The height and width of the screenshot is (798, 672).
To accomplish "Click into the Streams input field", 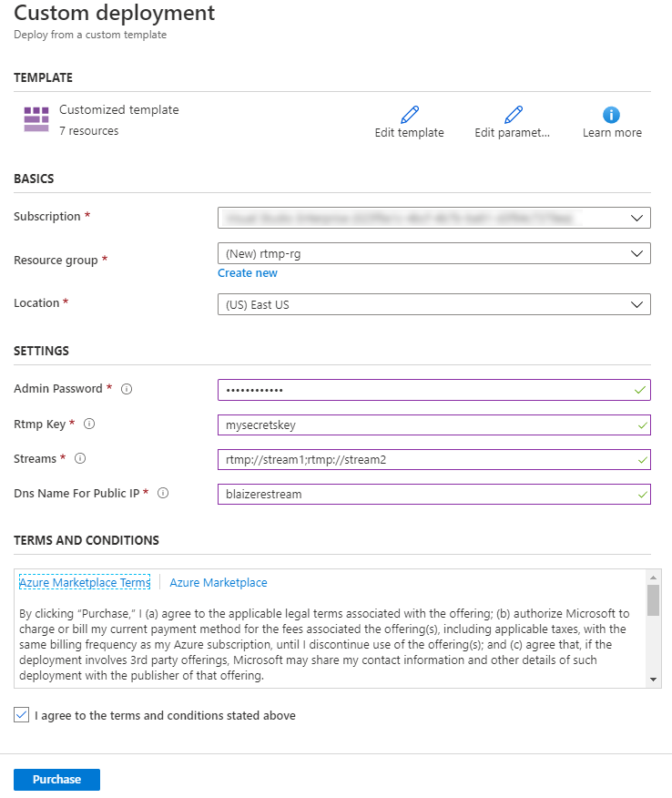I will point(434,459).
